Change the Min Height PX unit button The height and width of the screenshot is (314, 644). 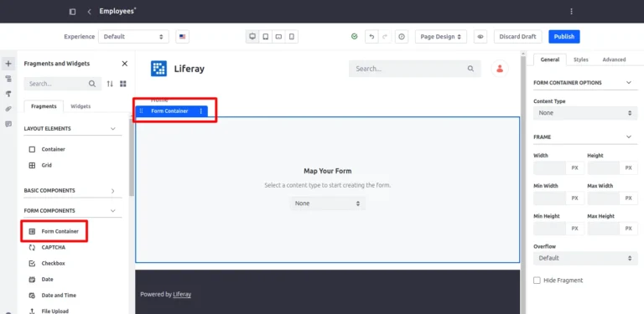574,229
